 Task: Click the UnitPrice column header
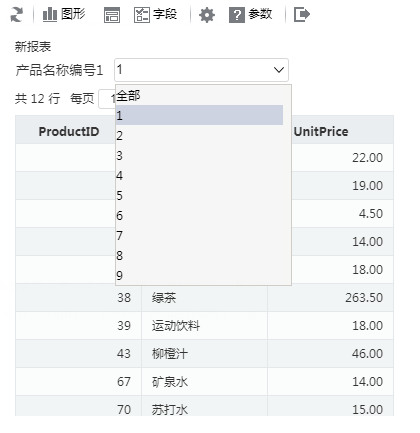[321, 131]
